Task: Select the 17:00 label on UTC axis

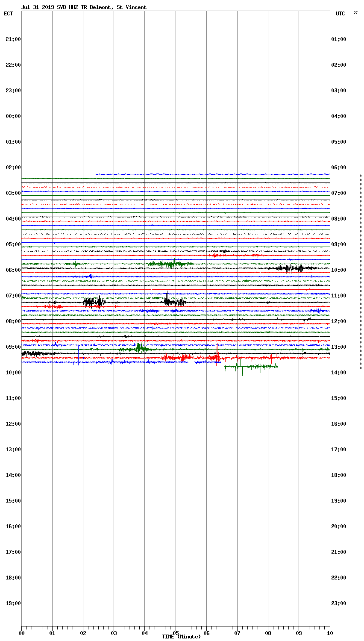Action: tap(339, 450)
